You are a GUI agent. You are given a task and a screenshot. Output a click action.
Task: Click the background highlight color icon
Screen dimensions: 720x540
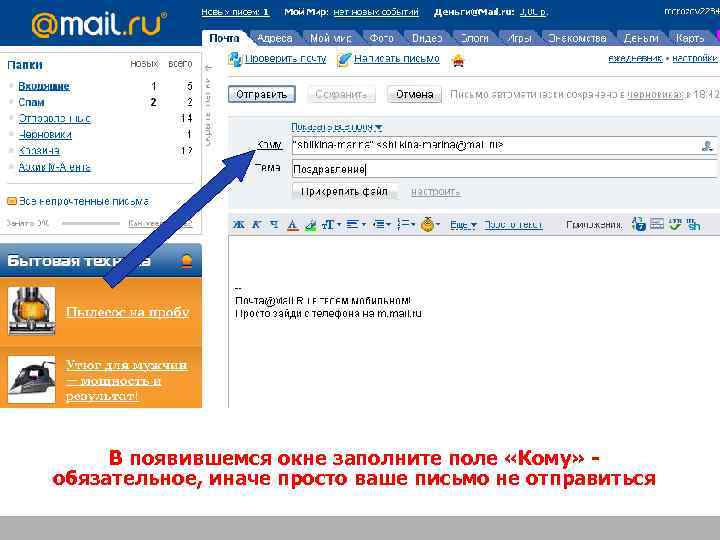(310, 225)
